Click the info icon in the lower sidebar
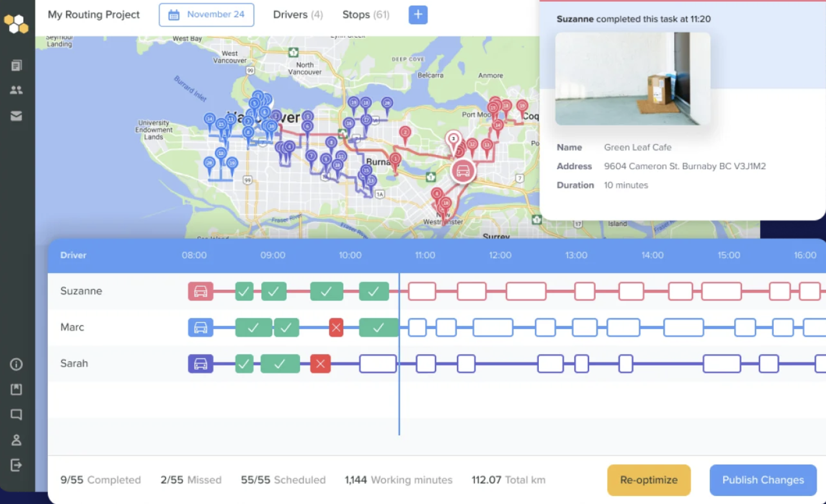Screen dimensions: 826x504 pyautogui.click(x=16, y=364)
